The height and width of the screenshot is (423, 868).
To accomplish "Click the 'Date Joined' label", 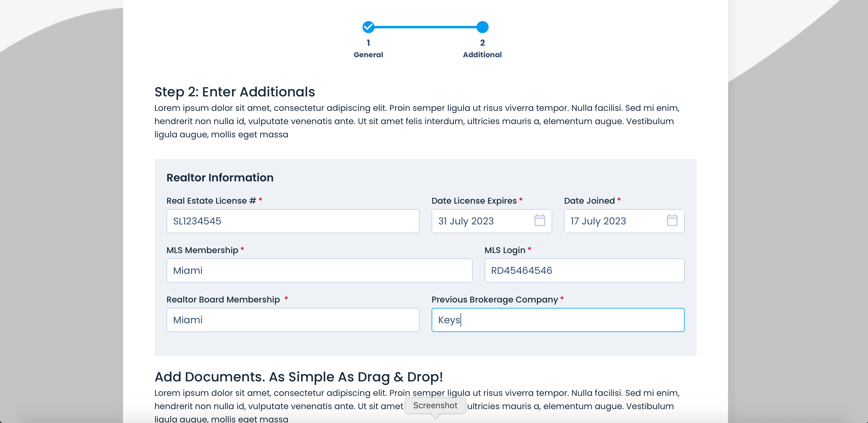I will point(589,201).
